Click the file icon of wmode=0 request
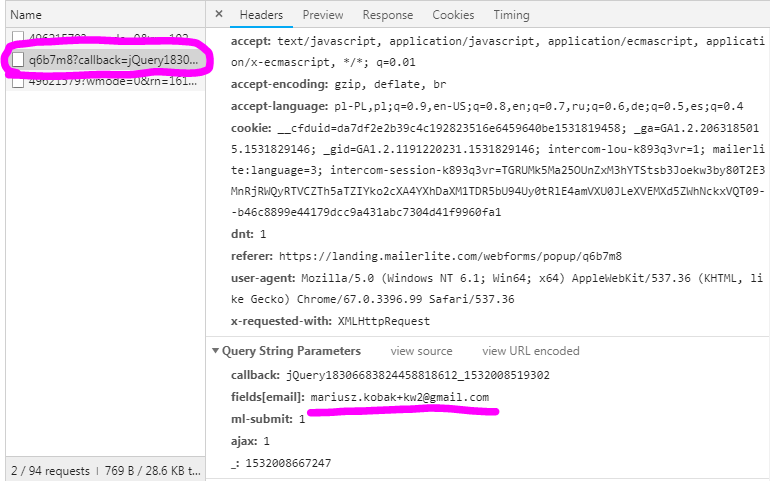This screenshot has width=770, height=481. (x=19, y=82)
